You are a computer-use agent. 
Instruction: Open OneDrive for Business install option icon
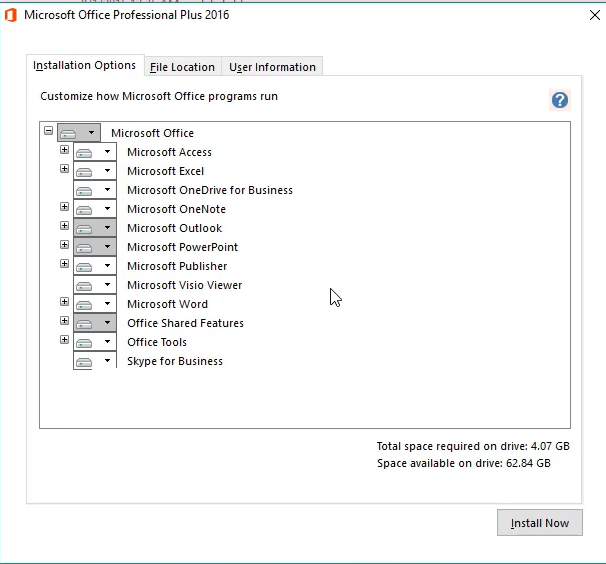[85, 190]
